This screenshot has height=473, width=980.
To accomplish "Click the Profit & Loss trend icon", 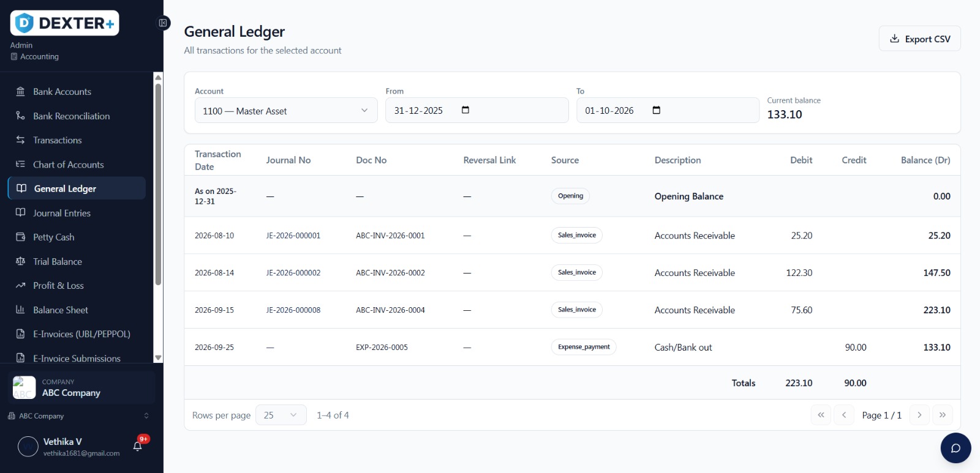I will pyautogui.click(x=20, y=285).
